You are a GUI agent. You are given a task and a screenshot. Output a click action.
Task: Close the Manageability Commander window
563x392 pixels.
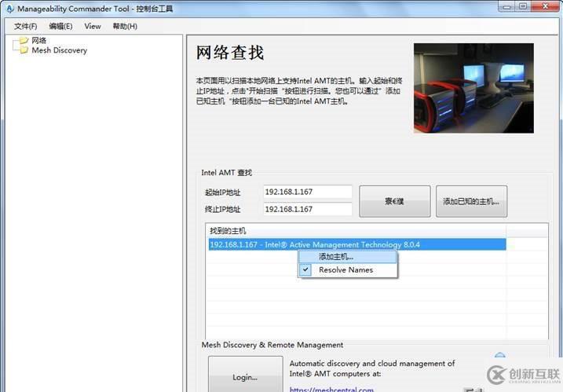pyautogui.click(x=545, y=6)
